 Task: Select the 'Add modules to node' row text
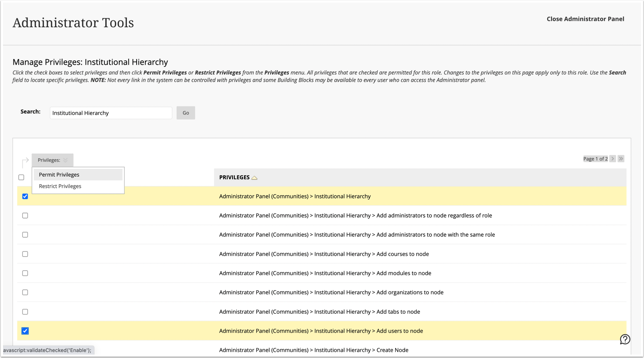pos(325,273)
